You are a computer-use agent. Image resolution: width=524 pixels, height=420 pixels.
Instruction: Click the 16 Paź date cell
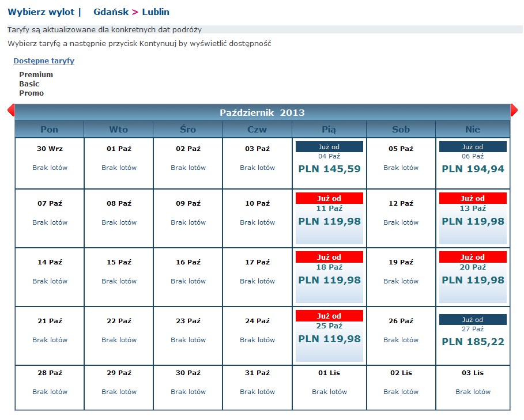click(188, 277)
